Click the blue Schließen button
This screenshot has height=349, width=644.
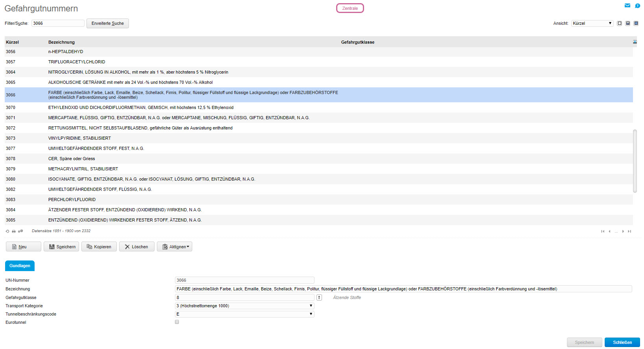[x=622, y=342]
